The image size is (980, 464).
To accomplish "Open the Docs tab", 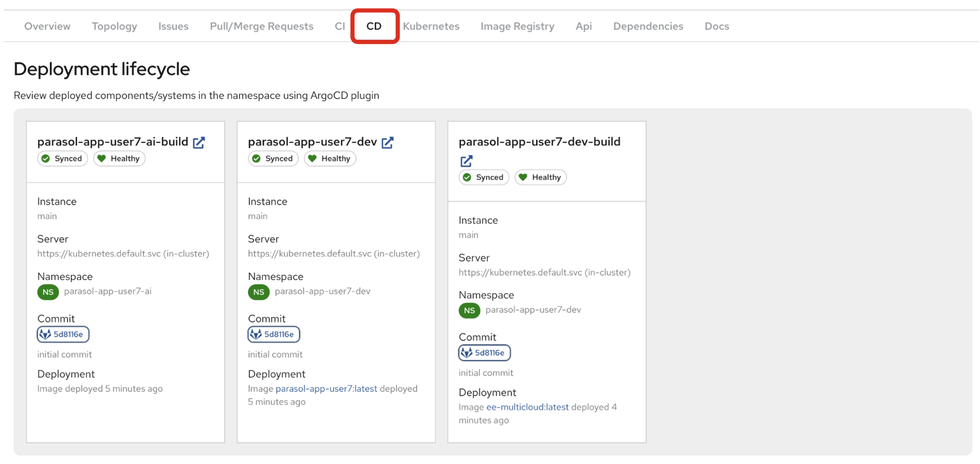I will [x=716, y=26].
